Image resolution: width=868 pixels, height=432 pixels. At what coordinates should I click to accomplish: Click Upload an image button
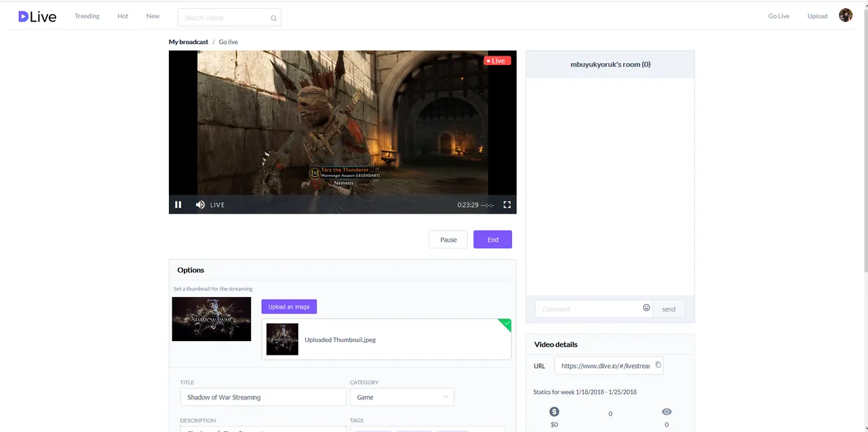tap(289, 307)
